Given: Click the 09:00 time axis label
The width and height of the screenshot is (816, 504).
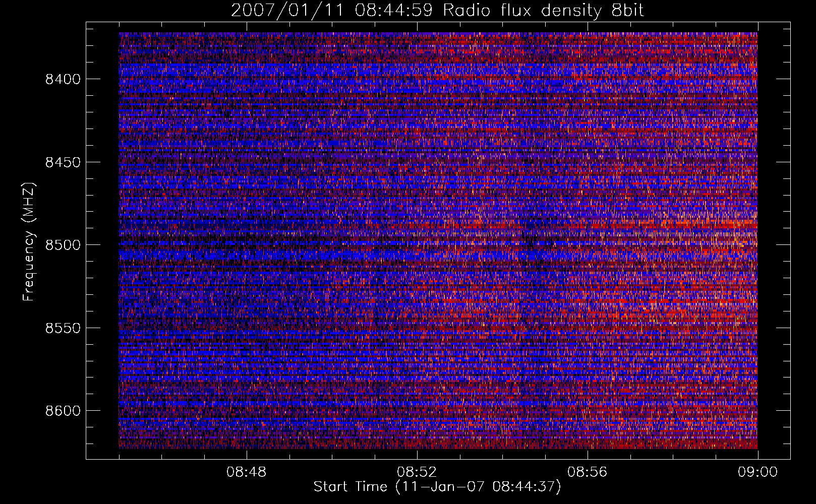Looking at the screenshot, I should (x=757, y=472).
